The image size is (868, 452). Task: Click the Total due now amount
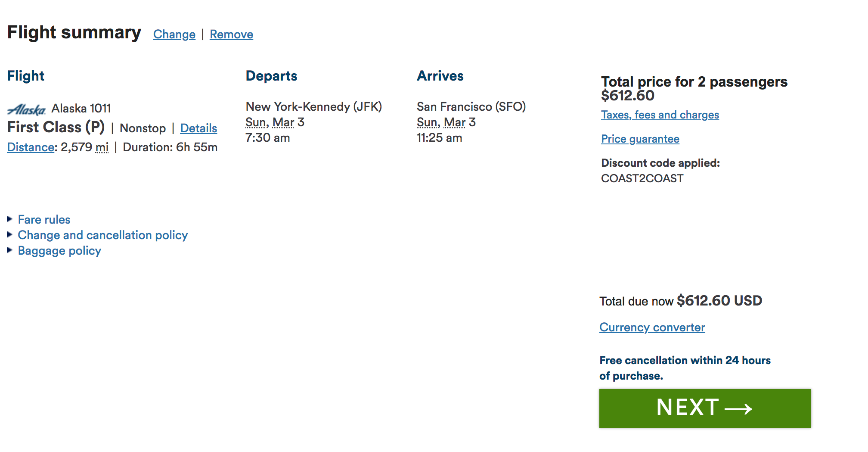click(719, 301)
